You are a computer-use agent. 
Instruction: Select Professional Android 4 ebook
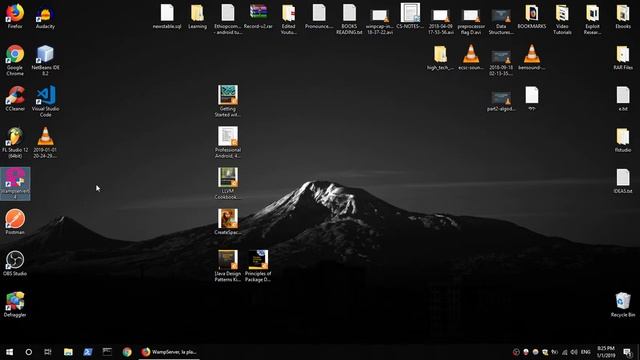click(x=228, y=142)
